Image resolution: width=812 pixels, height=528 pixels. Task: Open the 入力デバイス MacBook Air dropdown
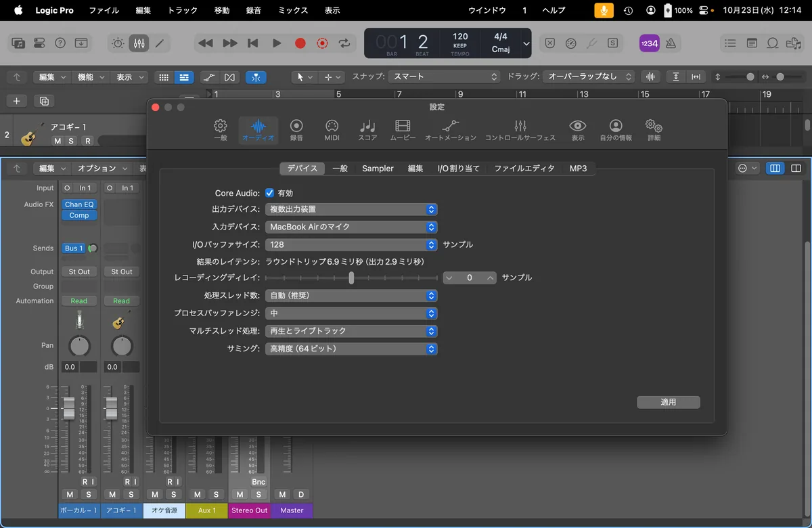pyautogui.click(x=351, y=227)
